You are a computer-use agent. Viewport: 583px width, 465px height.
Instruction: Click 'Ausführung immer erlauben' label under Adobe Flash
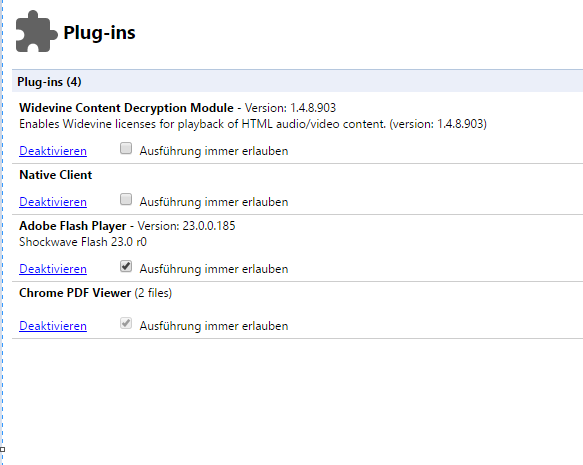coord(214,269)
